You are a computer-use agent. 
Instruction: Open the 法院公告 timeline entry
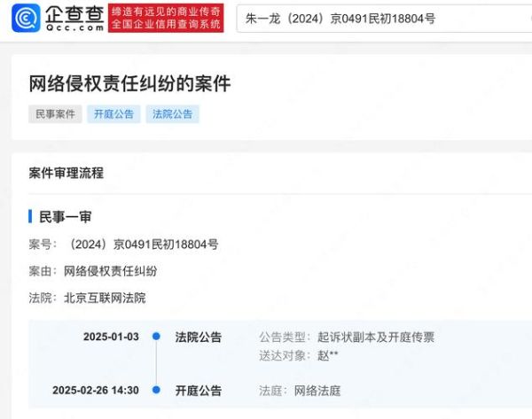point(199,337)
